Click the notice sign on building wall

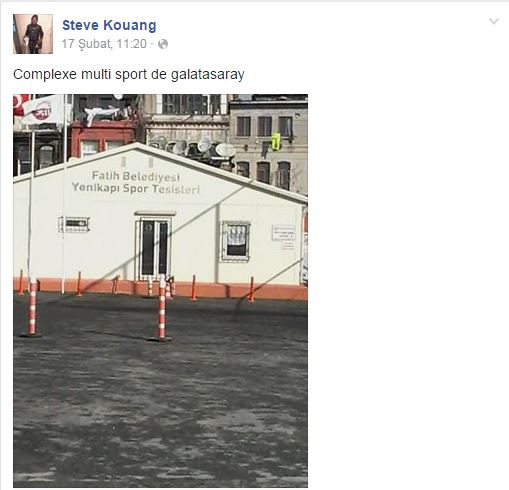pyautogui.click(x=283, y=233)
